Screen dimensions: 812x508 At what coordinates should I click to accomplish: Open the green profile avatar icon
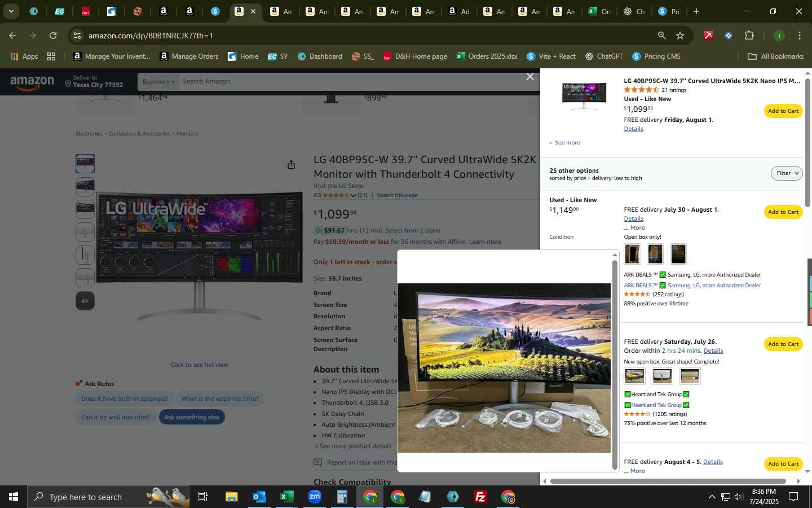click(x=779, y=36)
